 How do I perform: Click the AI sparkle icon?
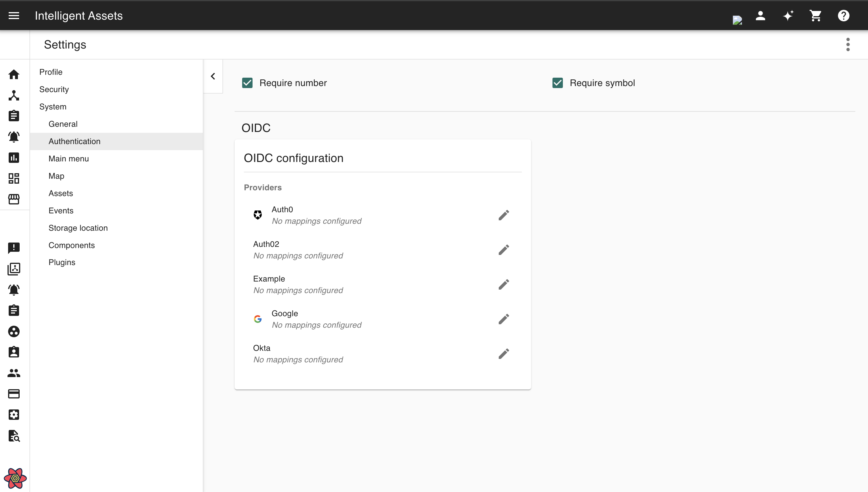(x=788, y=16)
